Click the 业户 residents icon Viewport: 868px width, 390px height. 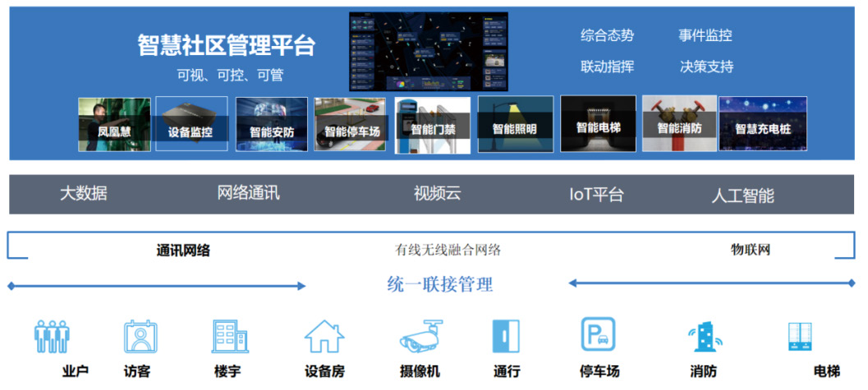click(x=51, y=337)
